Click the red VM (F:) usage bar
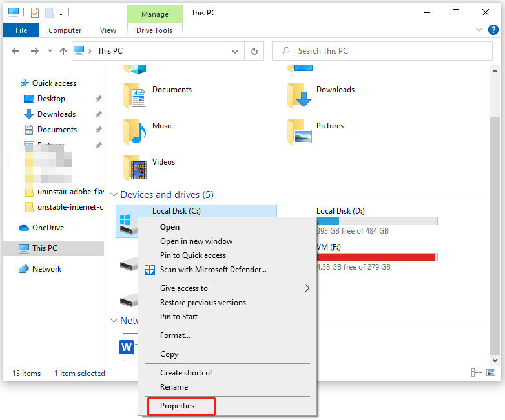The image size is (505, 420). [x=376, y=257]
